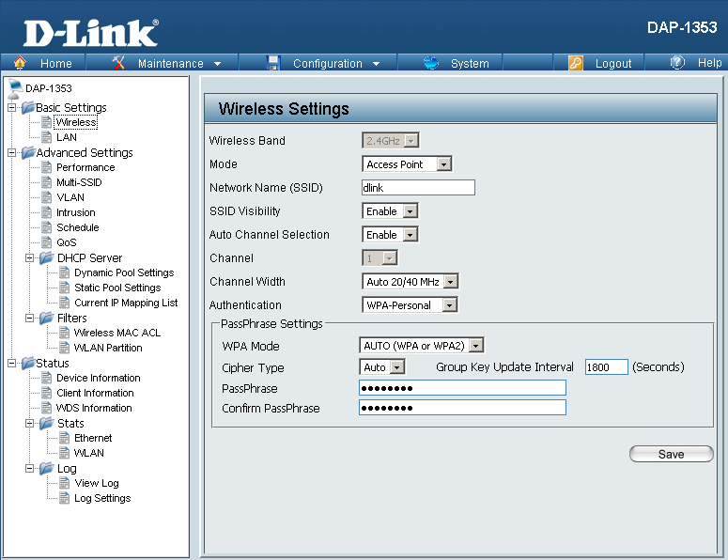This screenshot has width=728, height=560.
Task: Click the Basic Settings folder icon
Action: click(x=28, y=107)
